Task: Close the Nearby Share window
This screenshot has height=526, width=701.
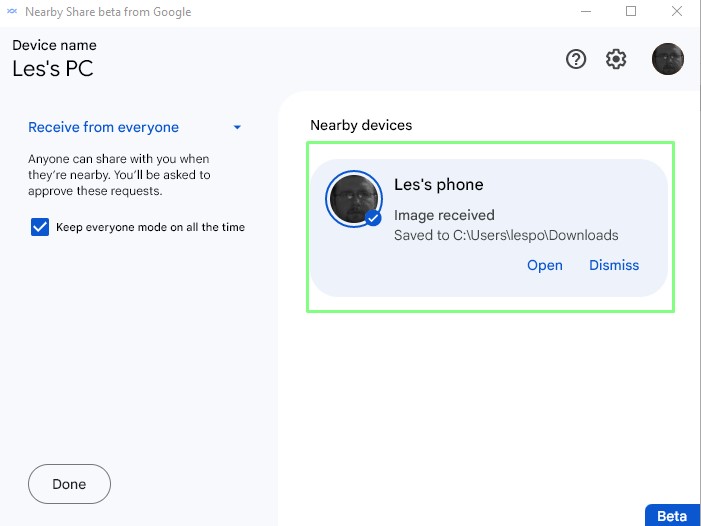Action: point(677,11)
